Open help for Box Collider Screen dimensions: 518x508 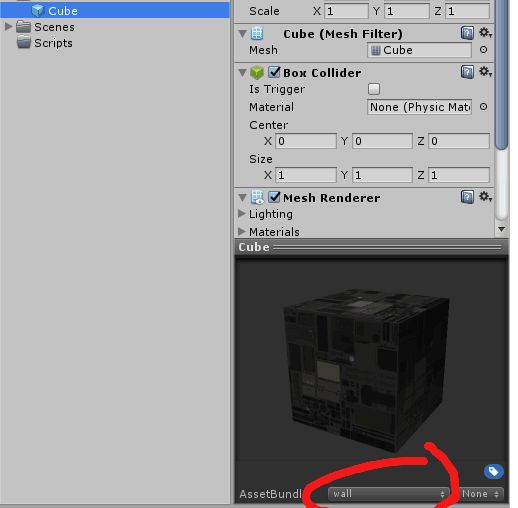tap(467, 72)
